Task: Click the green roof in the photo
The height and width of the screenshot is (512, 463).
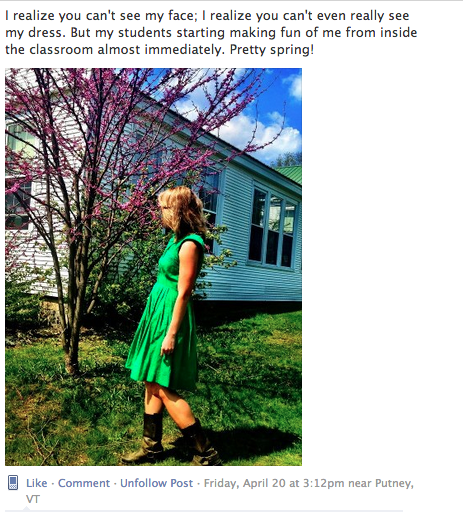Action: pyautogui.click(x=289, y=174)
